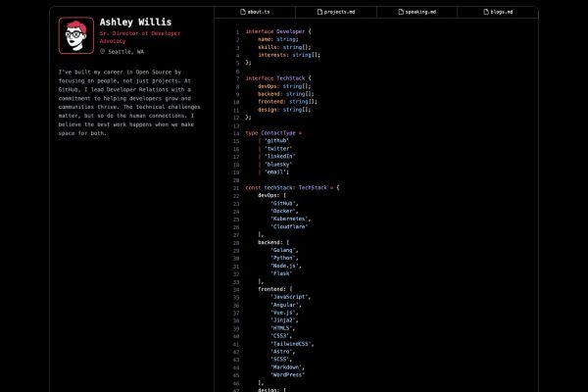
Task: Click the 'Docker' entry in the code
Action: pyautogui.click(x=283, y=212)
